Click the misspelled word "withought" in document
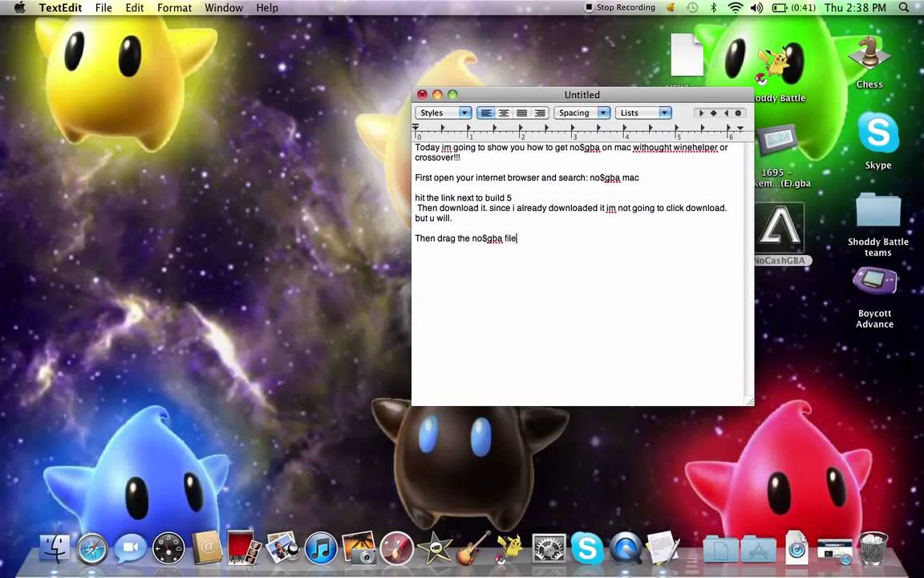 652,148
